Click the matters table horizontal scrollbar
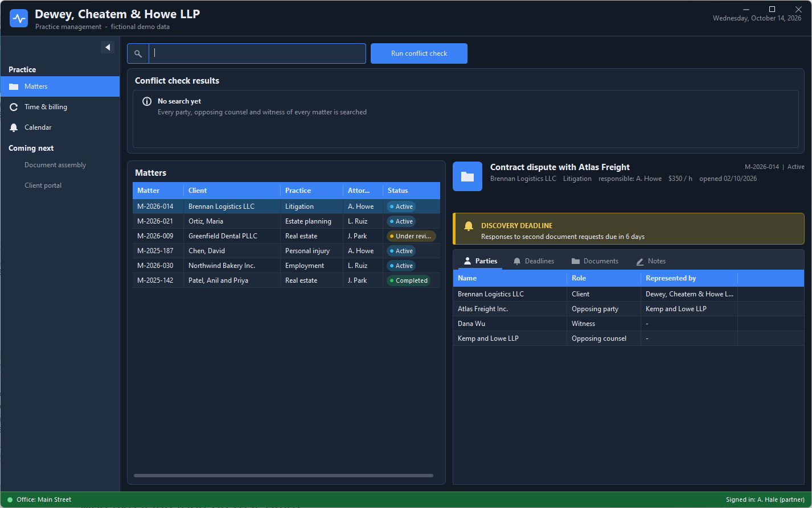812x508 pixels. tap(284, 476)
